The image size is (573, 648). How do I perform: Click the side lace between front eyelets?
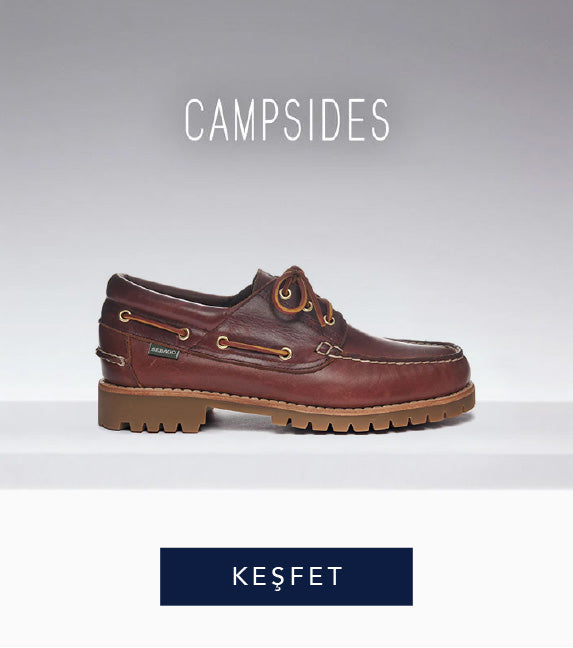point(254,348)
